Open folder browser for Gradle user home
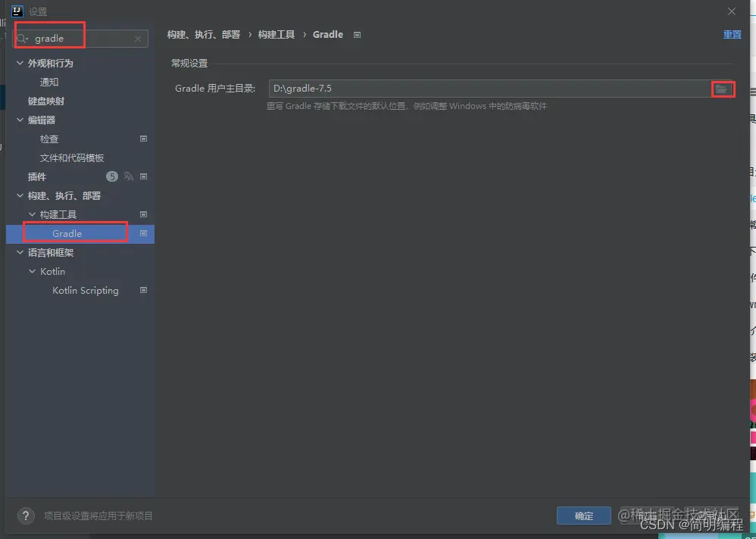This screenshot has height=539, width=756. point(723,88)
